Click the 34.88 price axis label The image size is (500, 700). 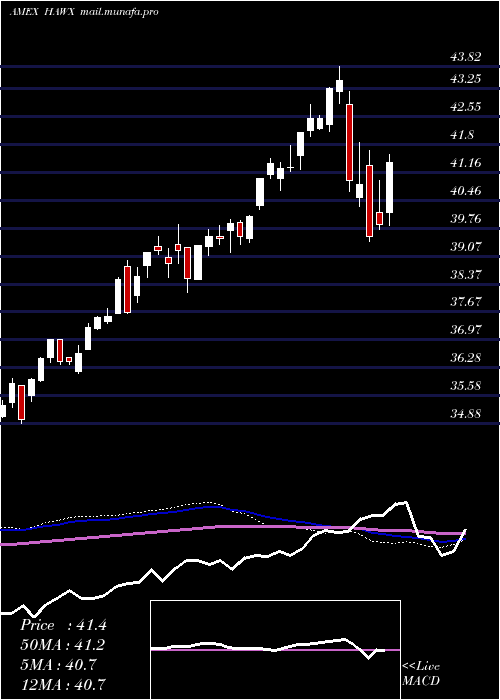[466, 413]
